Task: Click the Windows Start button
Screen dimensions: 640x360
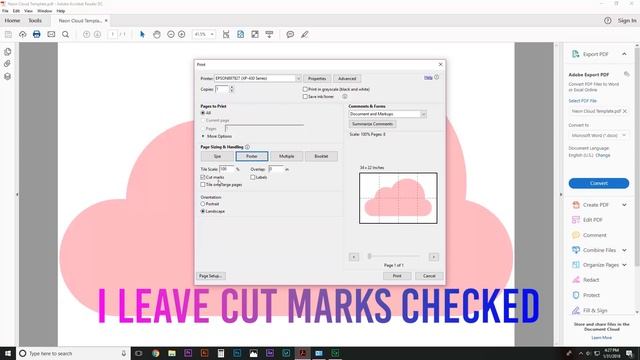Action: (7, 353)
